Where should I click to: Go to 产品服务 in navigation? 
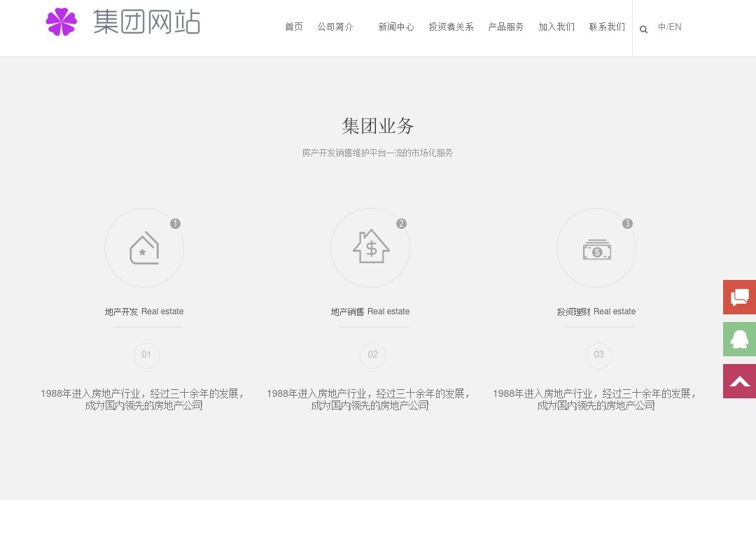(x=506, y=27)
